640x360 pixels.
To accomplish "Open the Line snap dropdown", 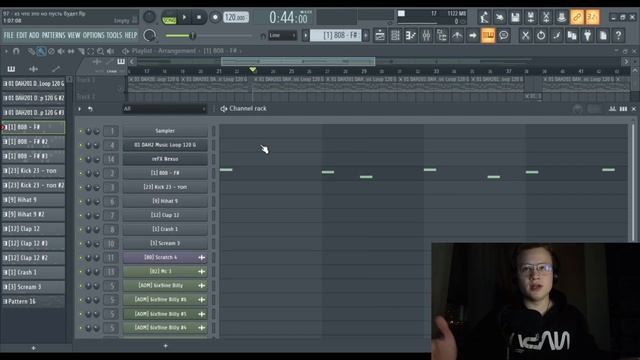I will coord(282,36).
